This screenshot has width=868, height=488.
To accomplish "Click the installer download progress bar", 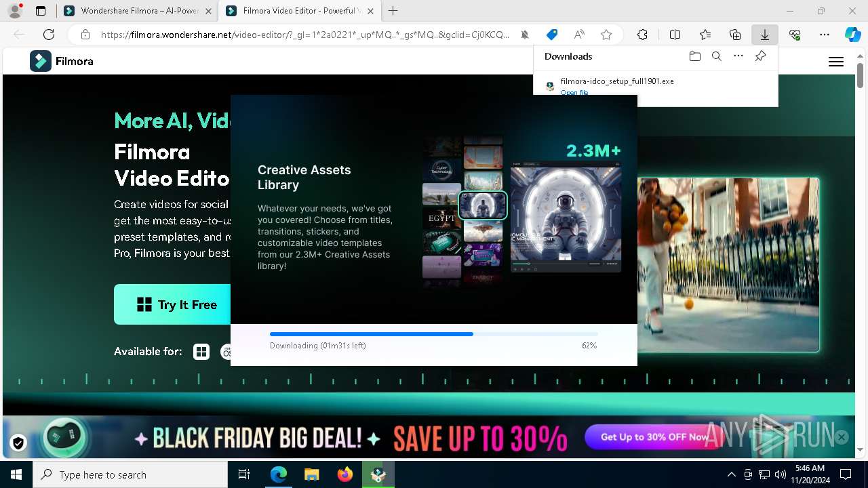I will (x=434, y=334).
